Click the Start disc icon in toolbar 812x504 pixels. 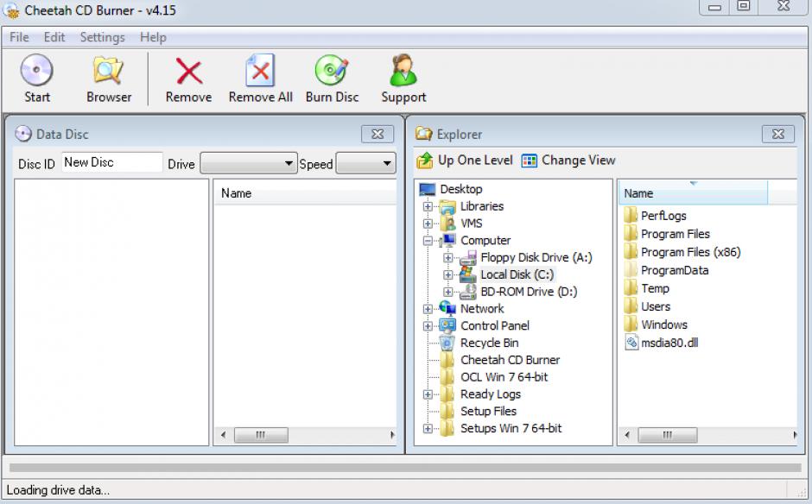pos(37,70)
